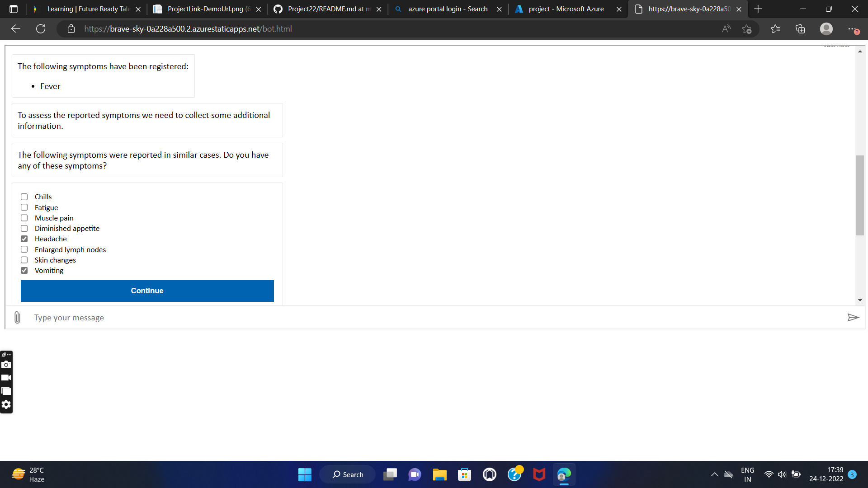Click the Read aloud icon in the address bar

(x=726, y=29)
